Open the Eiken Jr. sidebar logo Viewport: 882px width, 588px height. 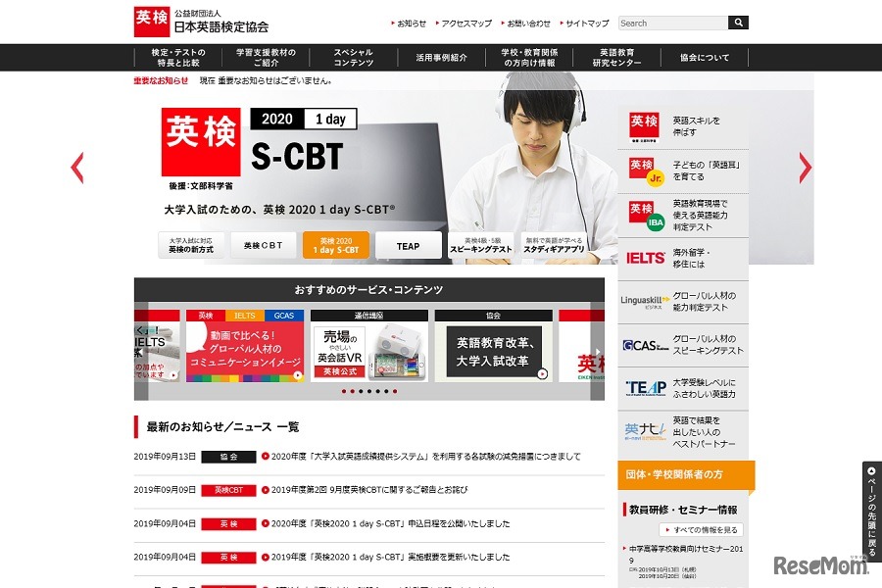[646, 171]
